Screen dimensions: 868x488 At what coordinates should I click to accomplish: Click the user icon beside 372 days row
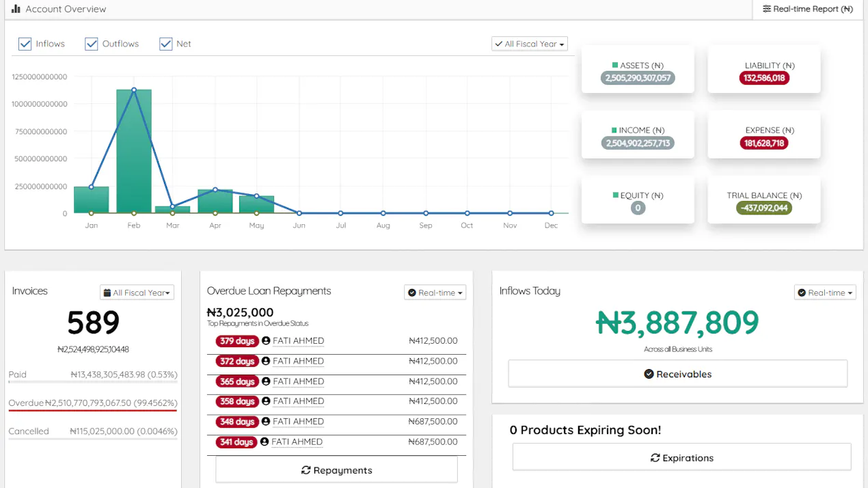[266, 361]
